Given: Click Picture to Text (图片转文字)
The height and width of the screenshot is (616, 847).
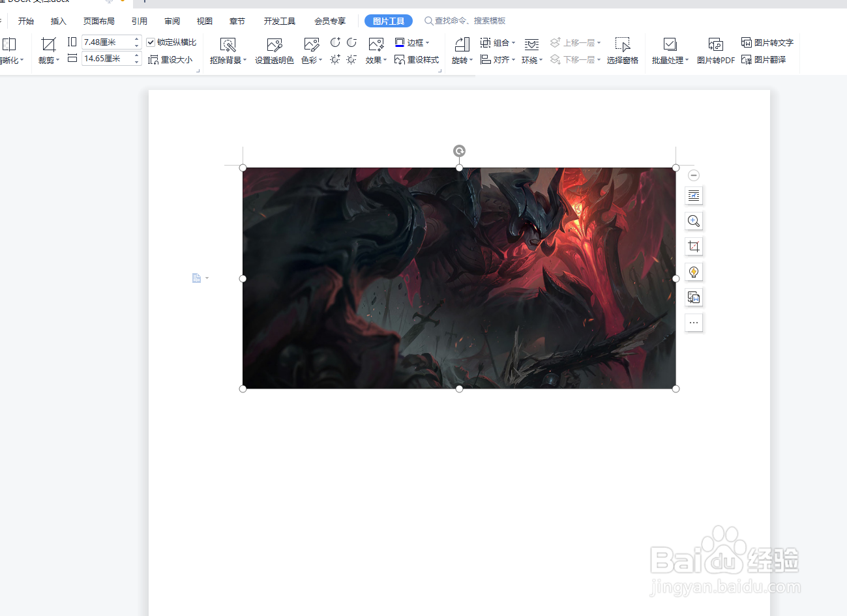Looking at the screenshot, I should (767, 42).
